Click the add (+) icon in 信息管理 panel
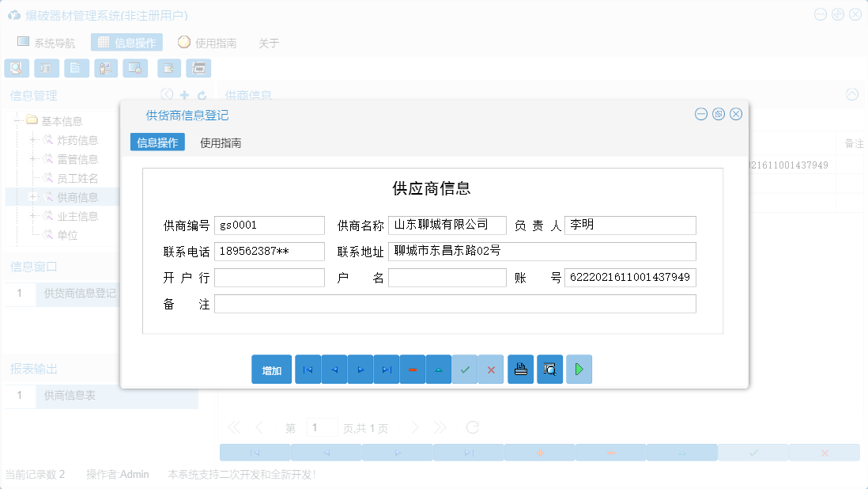Screen dimensions: 868x489 [184, 95]
